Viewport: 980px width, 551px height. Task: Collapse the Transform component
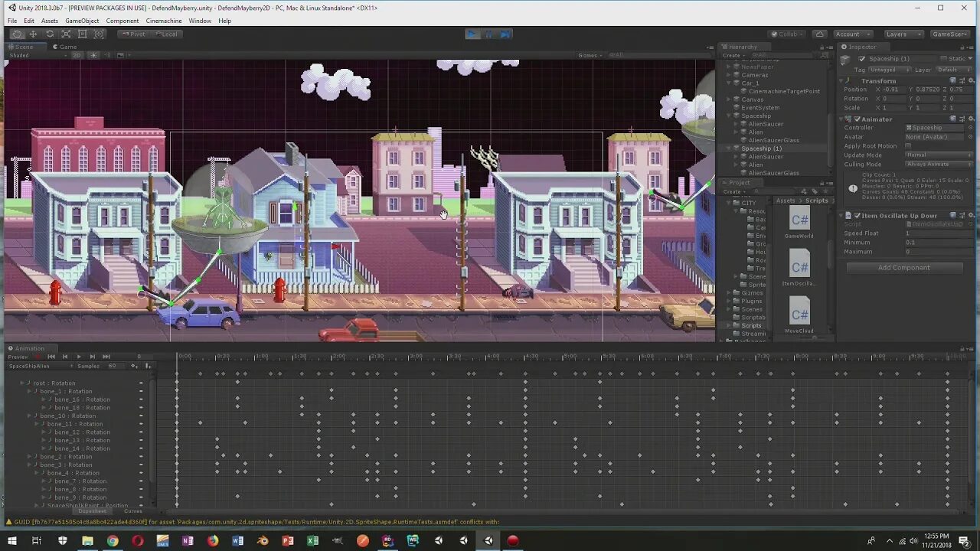tap(841, 80)
